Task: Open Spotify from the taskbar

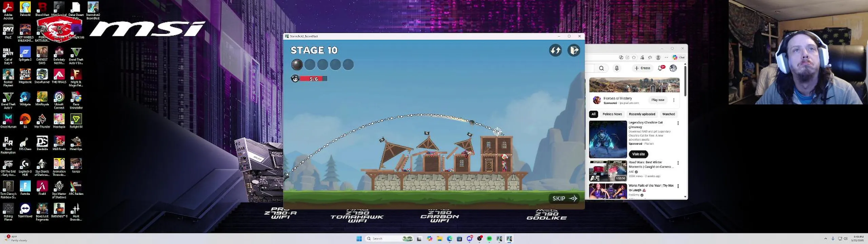Action: [489, 239]
